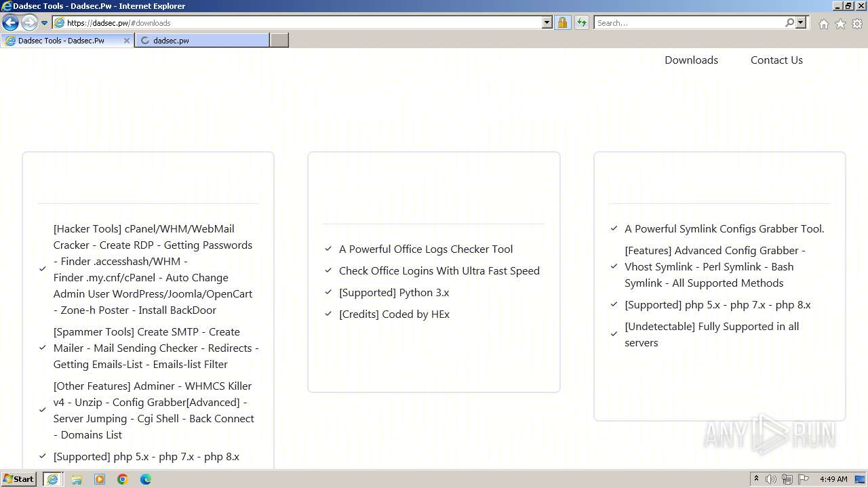
Task: Click the magnifier search icon
Action: pyautogui.click(x=789, y=23)
